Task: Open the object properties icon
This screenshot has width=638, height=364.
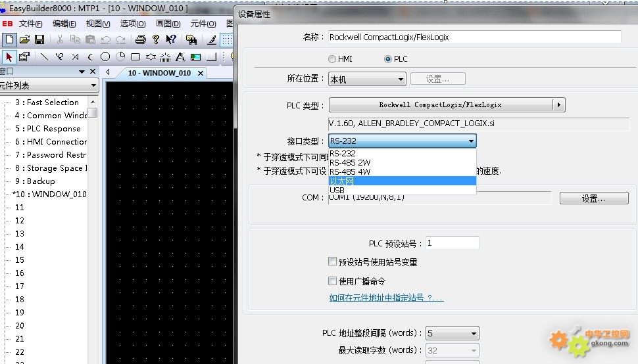Action: pos(24,57)
